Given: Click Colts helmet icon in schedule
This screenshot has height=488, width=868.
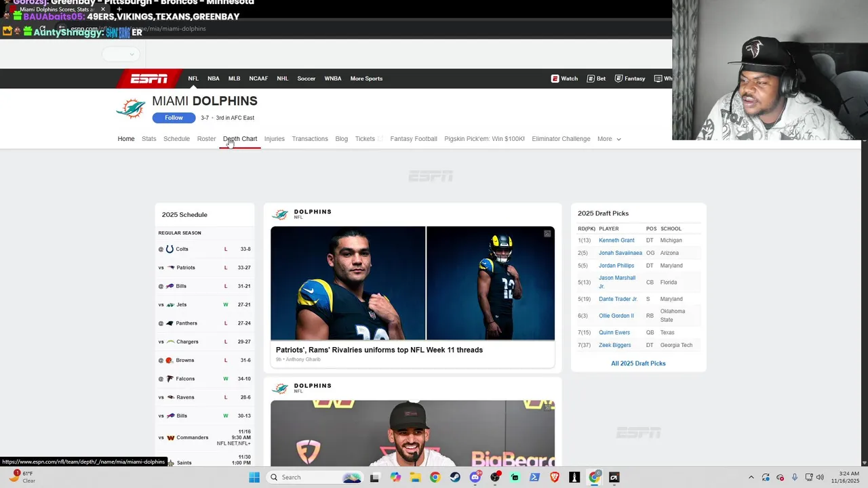Looking at the screenshot, I should click(x=170, y=249).
